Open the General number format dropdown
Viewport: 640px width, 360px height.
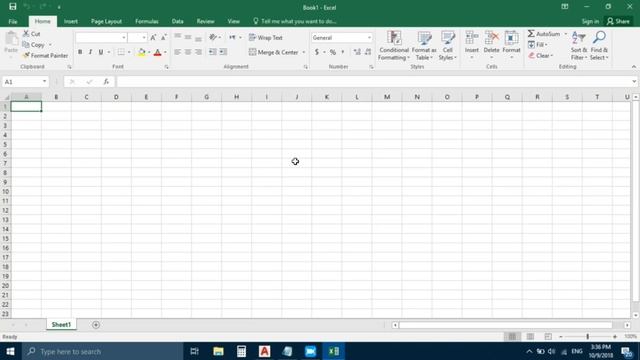point(369,38)
